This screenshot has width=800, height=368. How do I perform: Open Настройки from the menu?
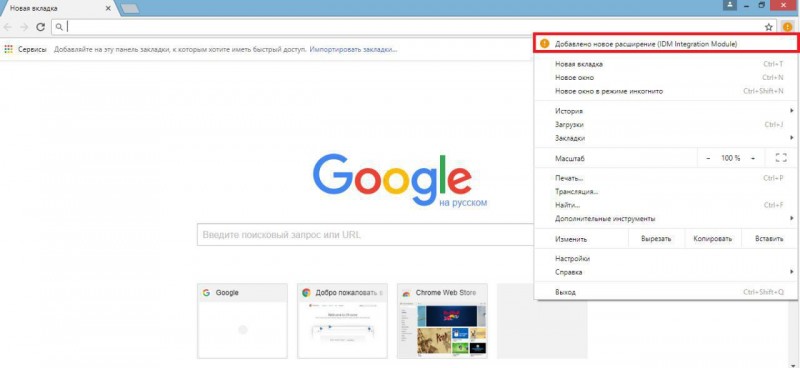[x=666, y=259]
